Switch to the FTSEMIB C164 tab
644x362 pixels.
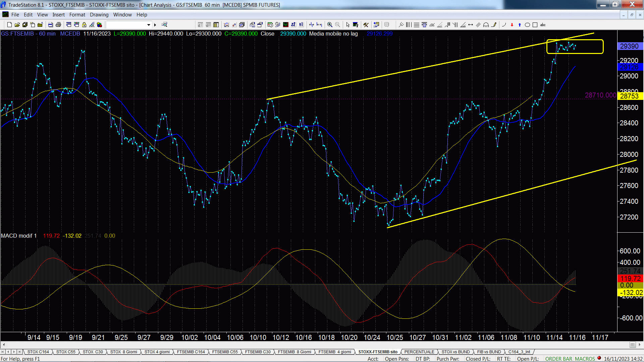click(191, 352)
